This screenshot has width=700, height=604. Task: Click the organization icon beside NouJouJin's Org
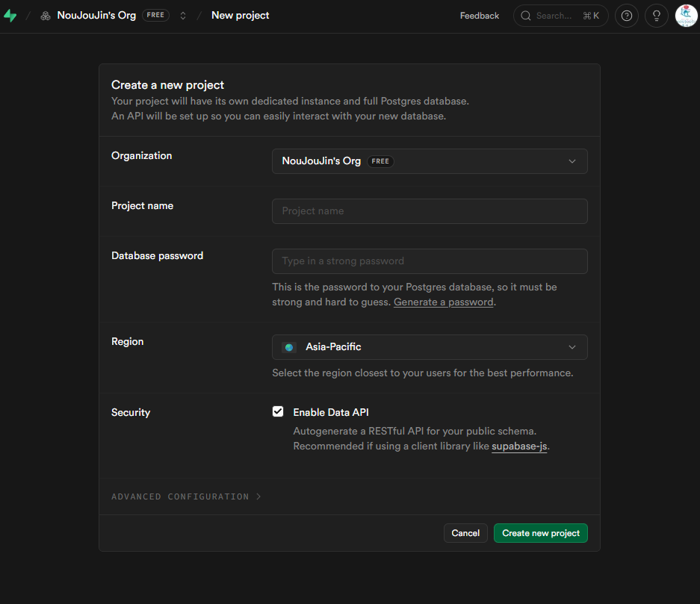[x=46, y=16]
